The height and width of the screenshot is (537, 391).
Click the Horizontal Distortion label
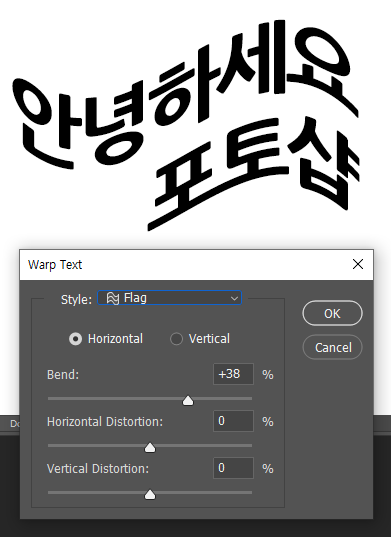click(105, 422)
